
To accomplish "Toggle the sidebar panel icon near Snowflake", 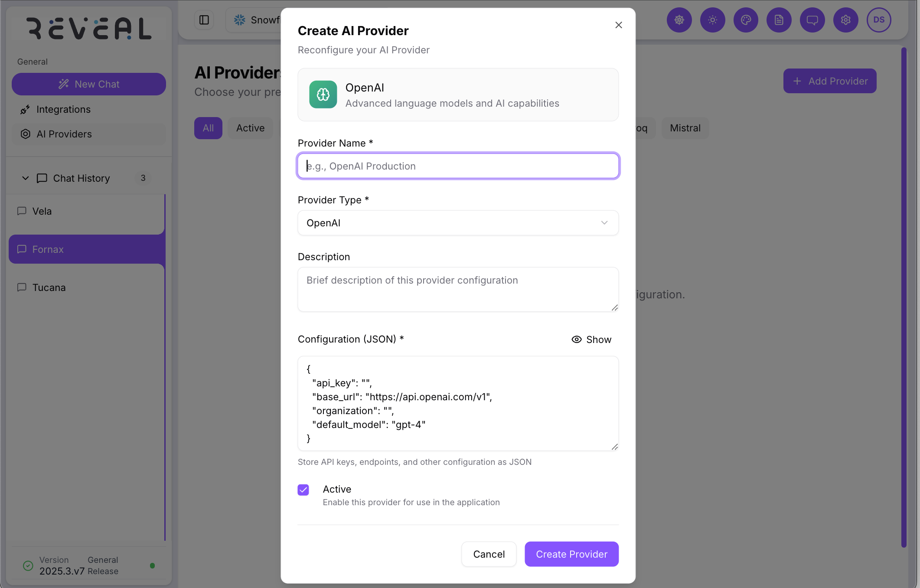I will pos(204,20).
